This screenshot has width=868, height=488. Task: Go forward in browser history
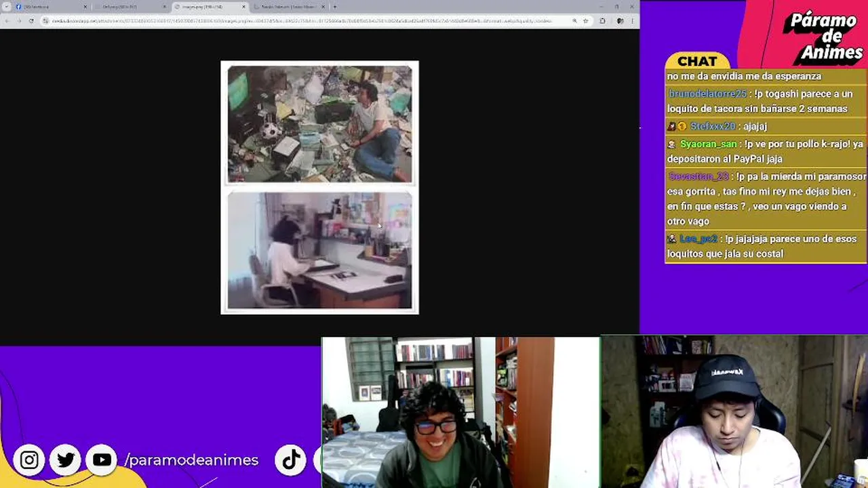(19, 21)
